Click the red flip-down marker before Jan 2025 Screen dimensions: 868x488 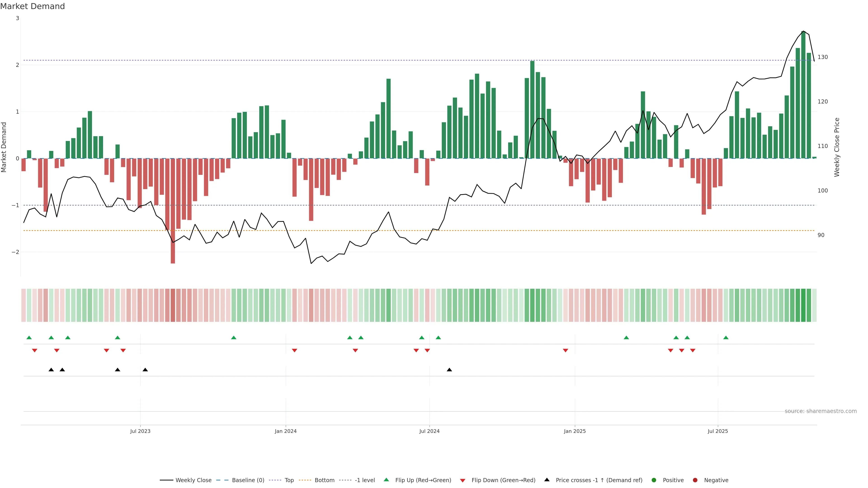coord(565,351)
